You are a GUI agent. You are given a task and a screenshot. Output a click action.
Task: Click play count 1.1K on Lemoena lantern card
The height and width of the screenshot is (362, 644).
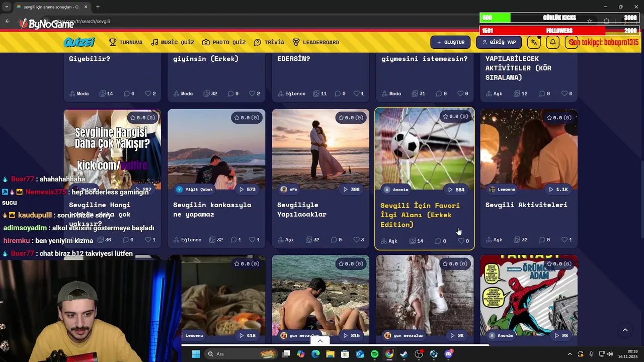558,190
